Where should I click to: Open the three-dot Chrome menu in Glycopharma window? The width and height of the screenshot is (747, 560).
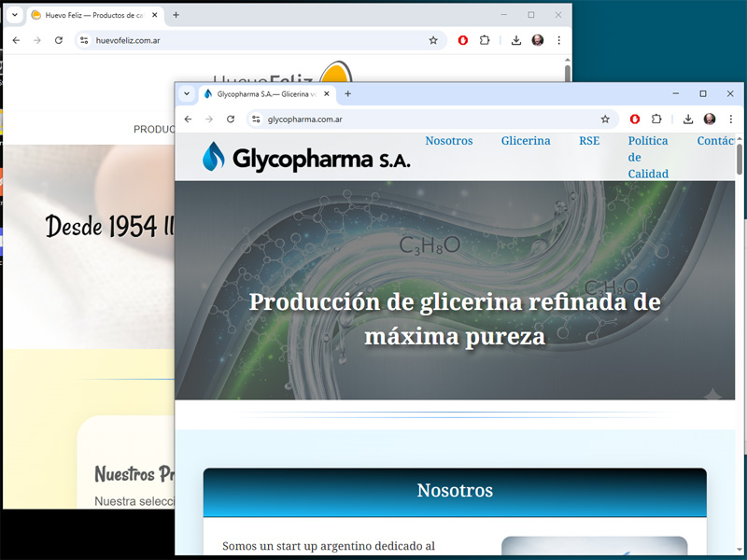(729, 119)
